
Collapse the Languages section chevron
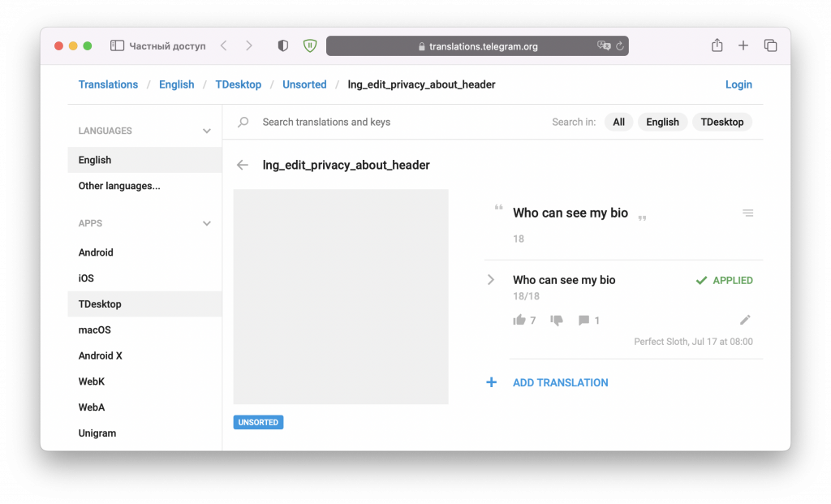[207, 131]
